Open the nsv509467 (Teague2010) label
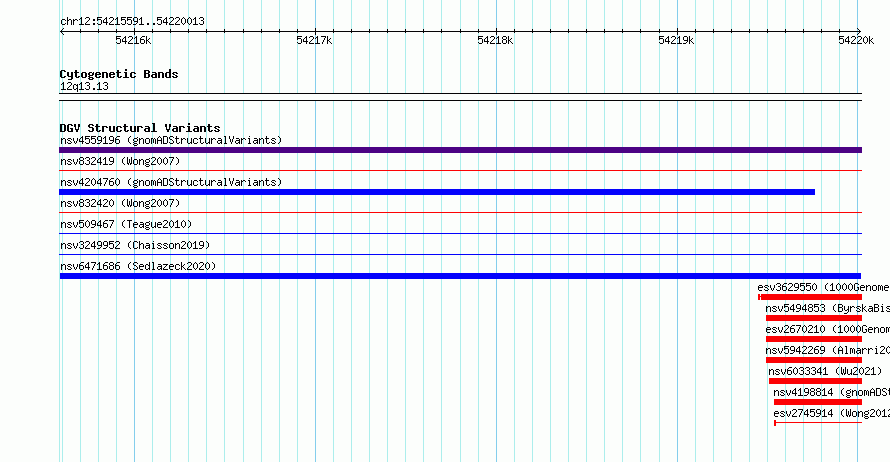890x462 pixels. click(x=126, y=224)
